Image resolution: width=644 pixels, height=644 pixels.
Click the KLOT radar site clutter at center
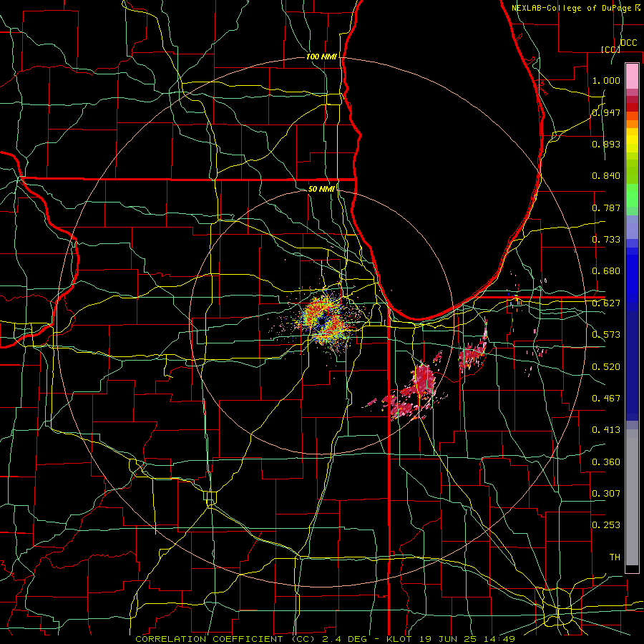point(323,321)
